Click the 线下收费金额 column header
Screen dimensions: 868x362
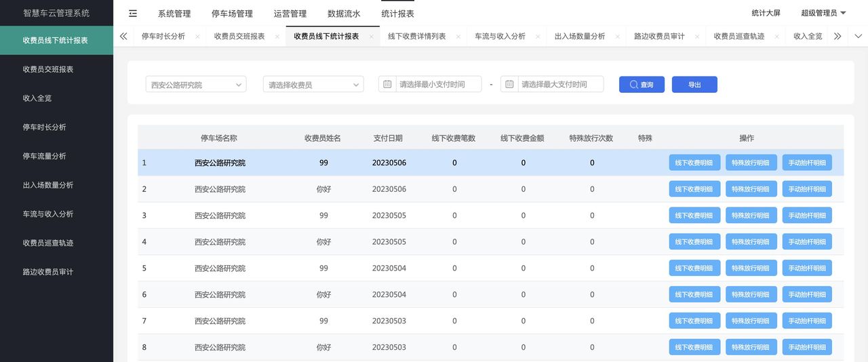click(522, 138)
